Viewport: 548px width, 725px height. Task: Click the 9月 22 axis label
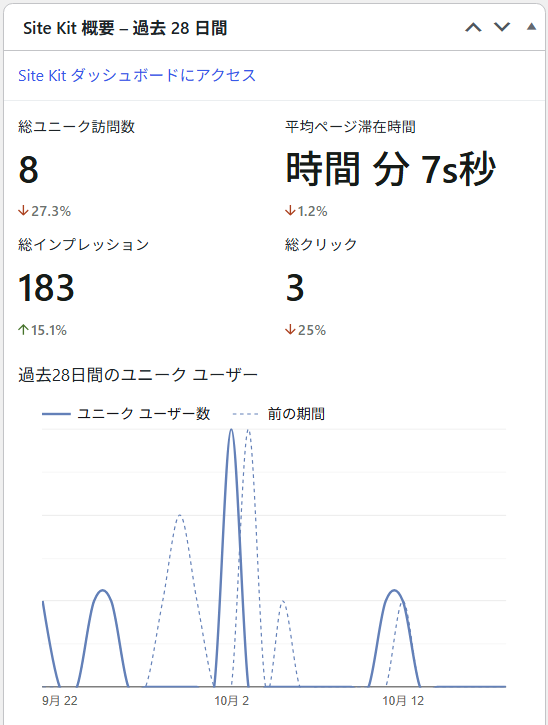pos(60,701)
